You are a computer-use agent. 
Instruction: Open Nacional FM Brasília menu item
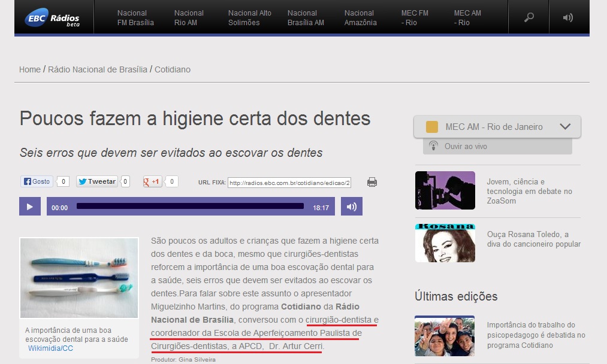pyautogui.click(x=135, y=18)
